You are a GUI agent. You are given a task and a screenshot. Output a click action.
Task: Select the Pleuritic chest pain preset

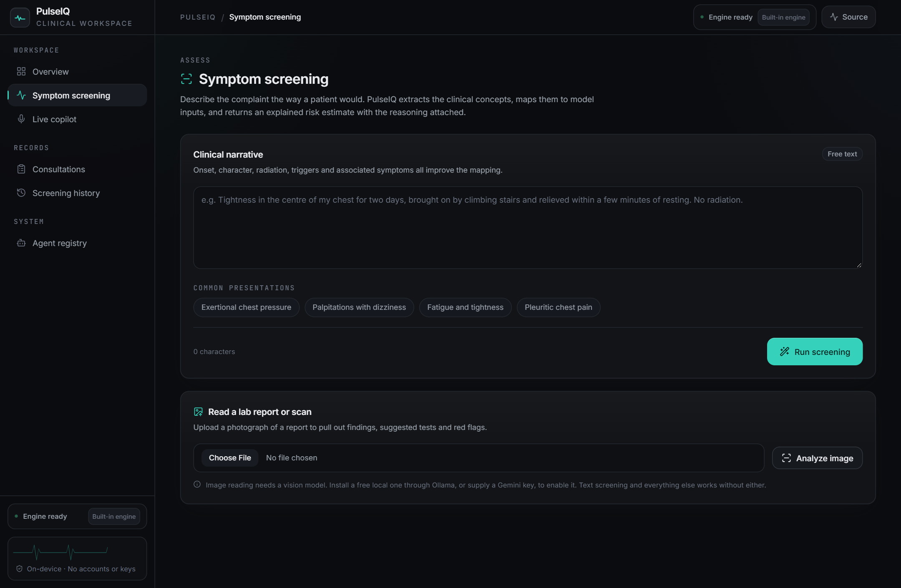559,307
